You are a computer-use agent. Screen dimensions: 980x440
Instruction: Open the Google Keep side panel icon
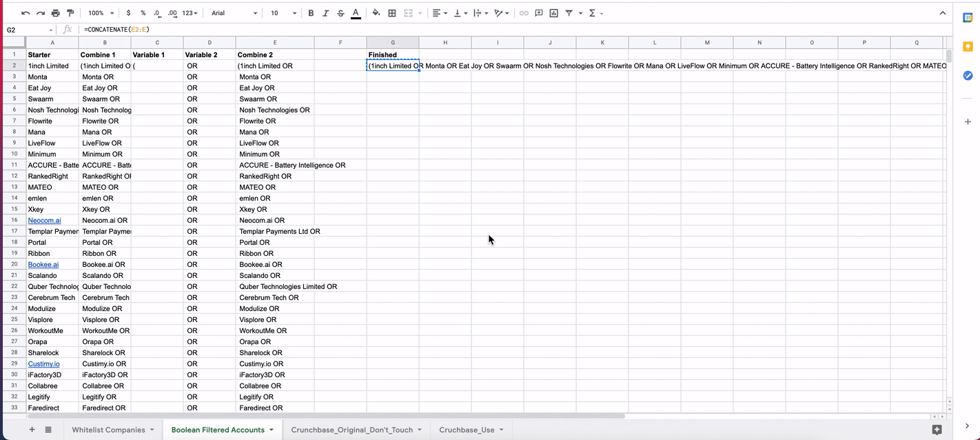click(x=968, y=46)
